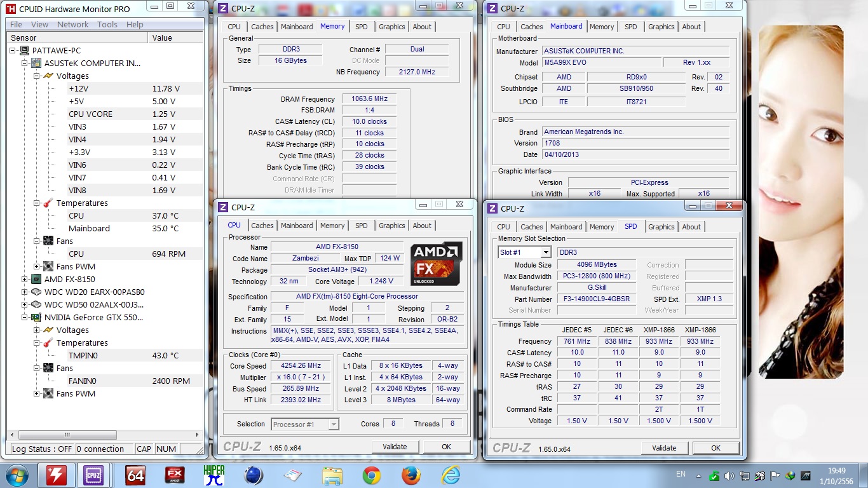Launch Hyper Pi from the taskbar
The height and width of the screenshot is (488, 868).
click(214, 475)
